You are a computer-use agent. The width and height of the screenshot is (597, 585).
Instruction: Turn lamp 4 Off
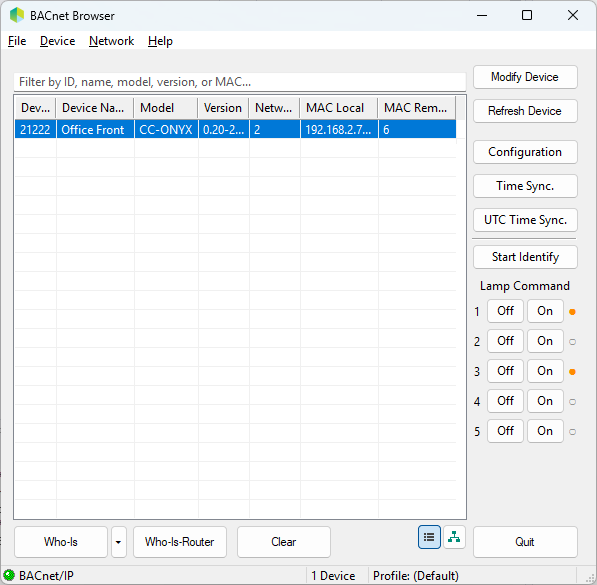click(505, 401)
